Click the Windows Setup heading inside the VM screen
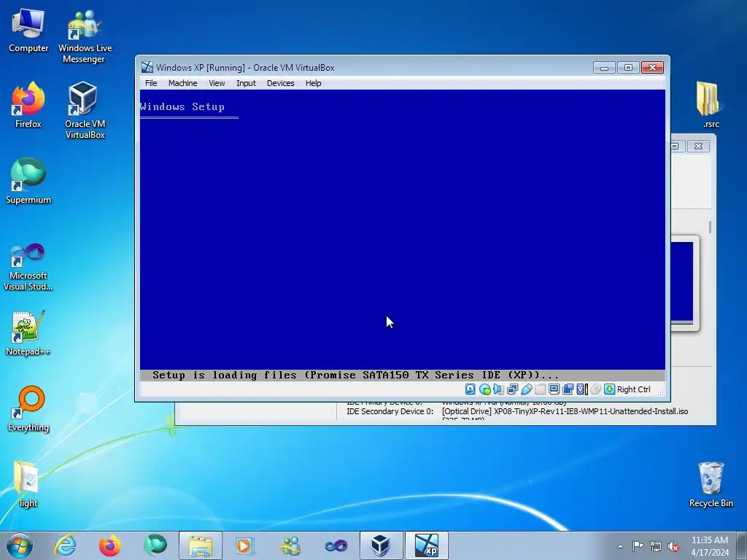Image resolution: width=747 pixels, height=560 pixels. tap(182, 106)
